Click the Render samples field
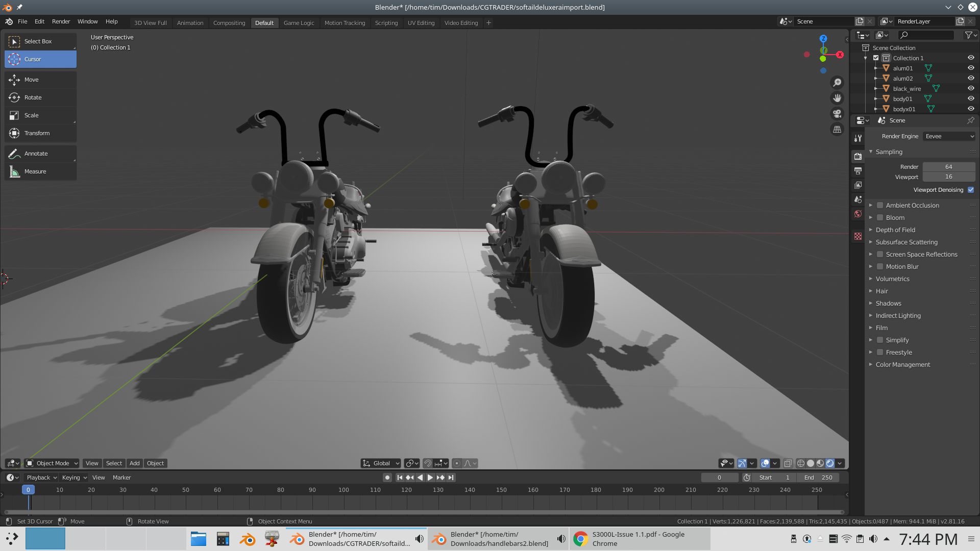This screenshot has height=551, width=980. point(948,167)
